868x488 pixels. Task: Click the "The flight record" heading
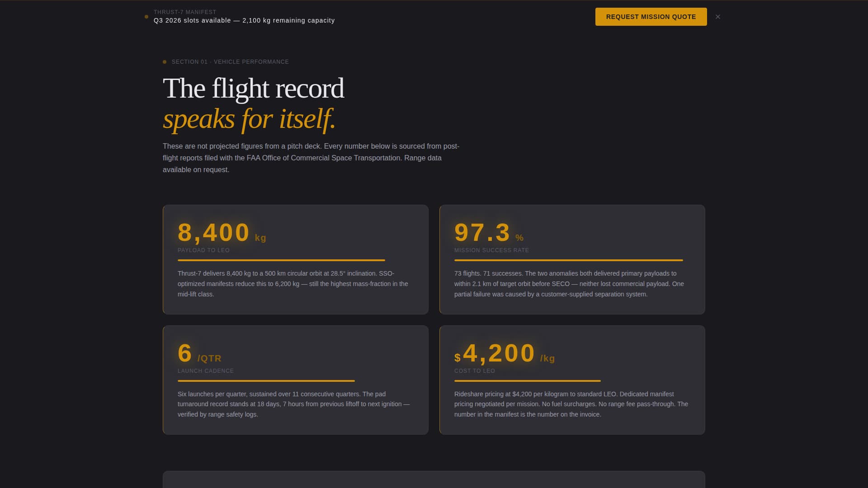tap(253, 88)
